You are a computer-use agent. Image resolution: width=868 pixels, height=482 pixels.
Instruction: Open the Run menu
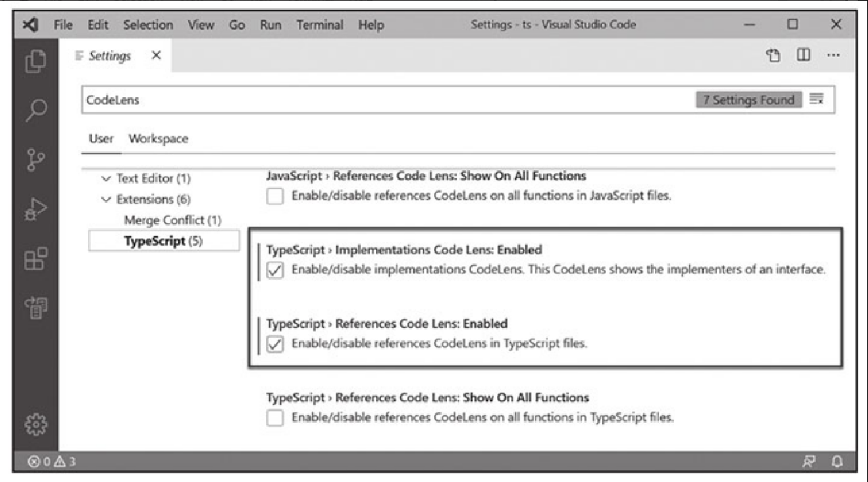tap(271, 25)
